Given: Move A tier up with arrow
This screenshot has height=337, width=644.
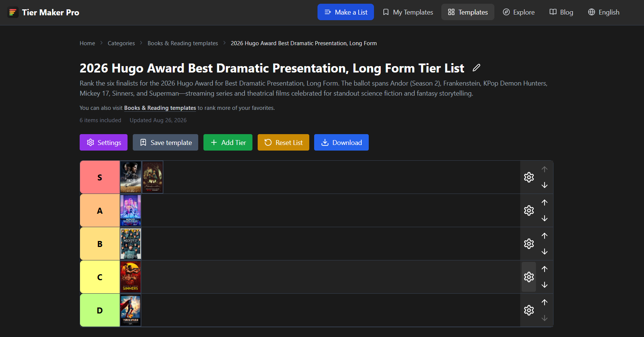Looking at the screenshot, I should click(545, 202).
